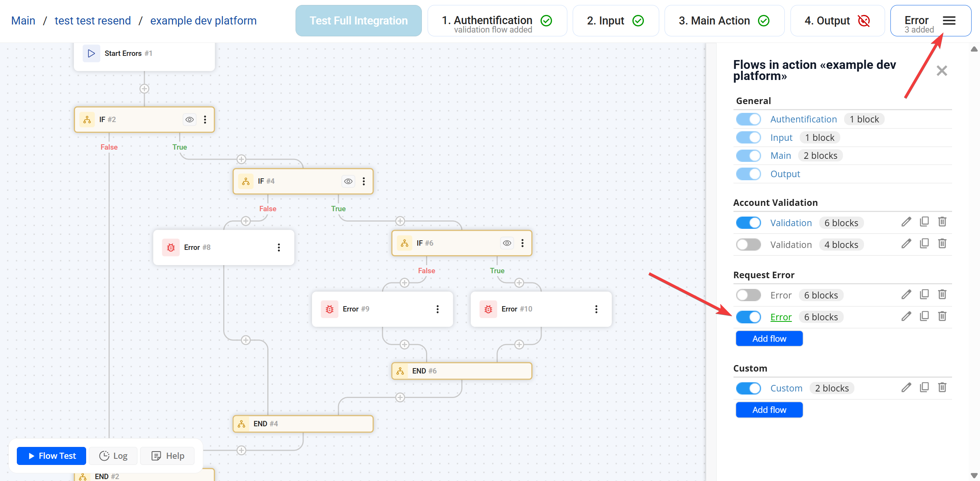The height and width of the screenshot is (481, 980).
Task: Click the plus icon below Start Errors #1
Action: pos(144,88)
